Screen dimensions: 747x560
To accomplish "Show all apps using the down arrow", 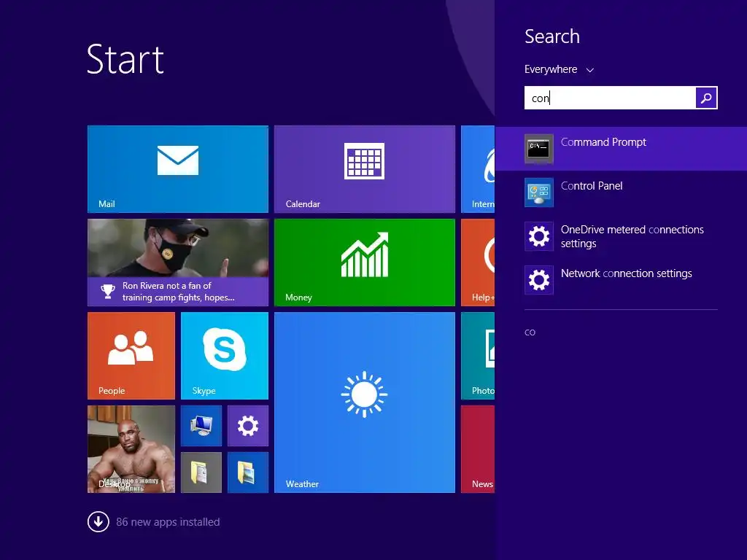I will [98, 521].
